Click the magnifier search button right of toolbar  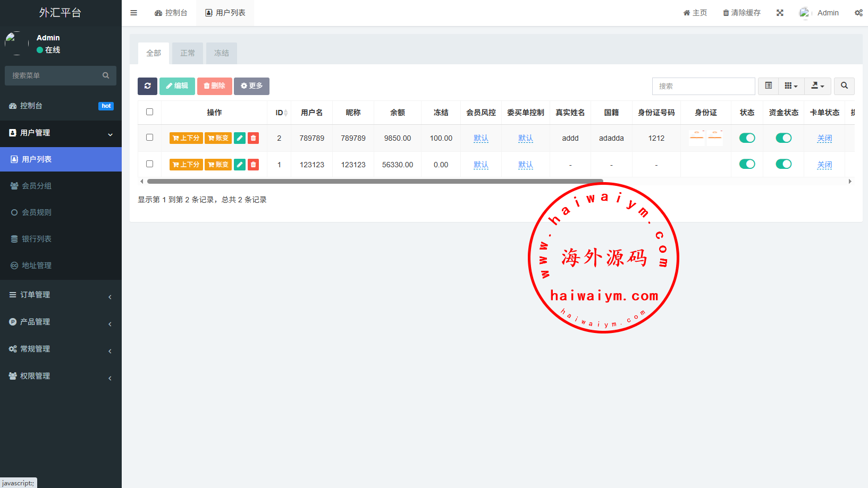[844, 86]
